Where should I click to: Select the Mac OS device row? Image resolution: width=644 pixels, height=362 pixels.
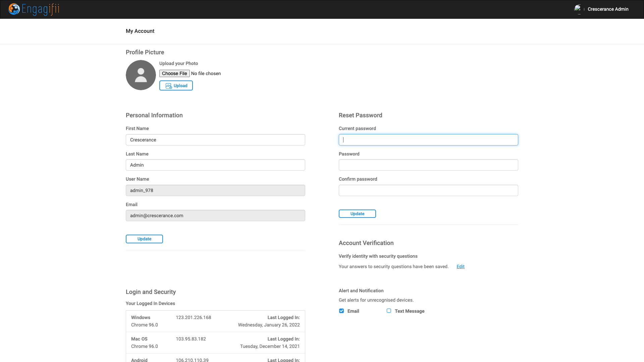pyautogui.click(x=215, y=343)
